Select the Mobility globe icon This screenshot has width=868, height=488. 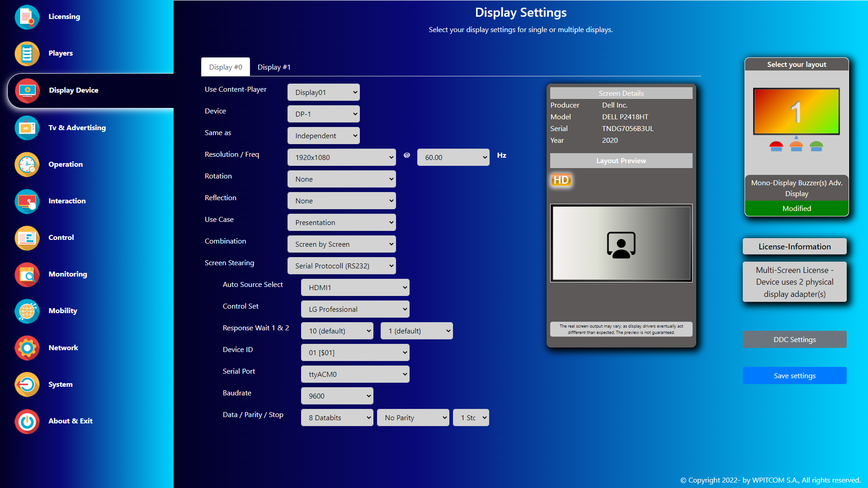(x=27, y=311)
